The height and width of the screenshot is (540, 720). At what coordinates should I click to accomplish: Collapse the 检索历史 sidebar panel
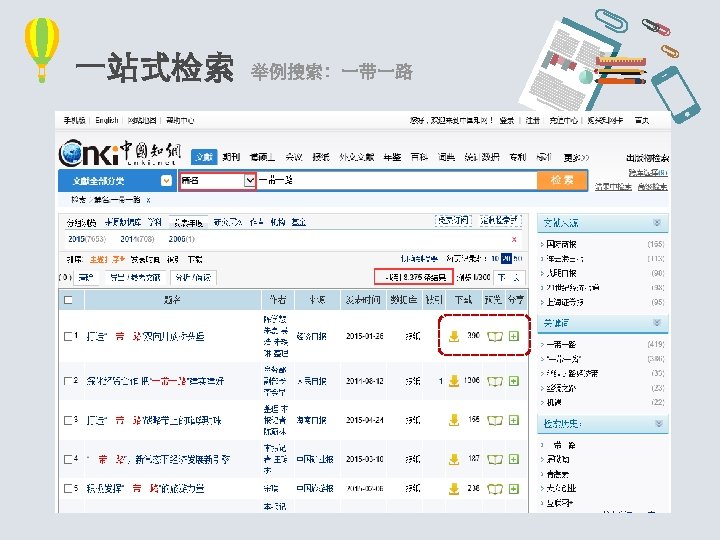(x=658, y=423)
